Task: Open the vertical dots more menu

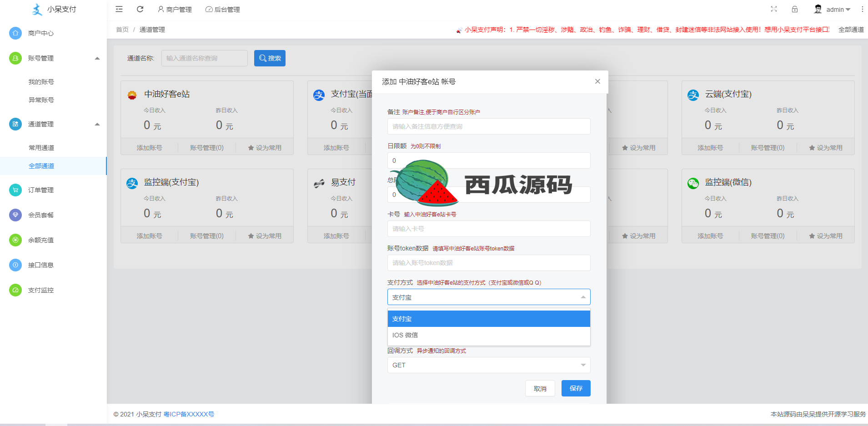Action: pyautogui.click(x=862, y=9)
